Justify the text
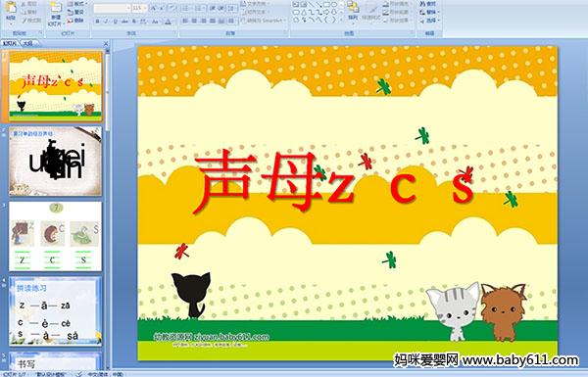 coord(213,21)
